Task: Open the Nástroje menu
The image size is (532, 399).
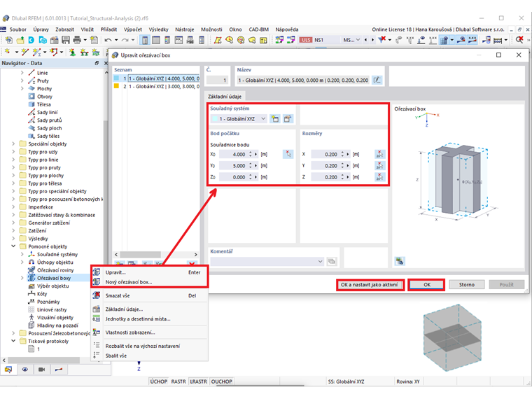Action: [185, 29]
